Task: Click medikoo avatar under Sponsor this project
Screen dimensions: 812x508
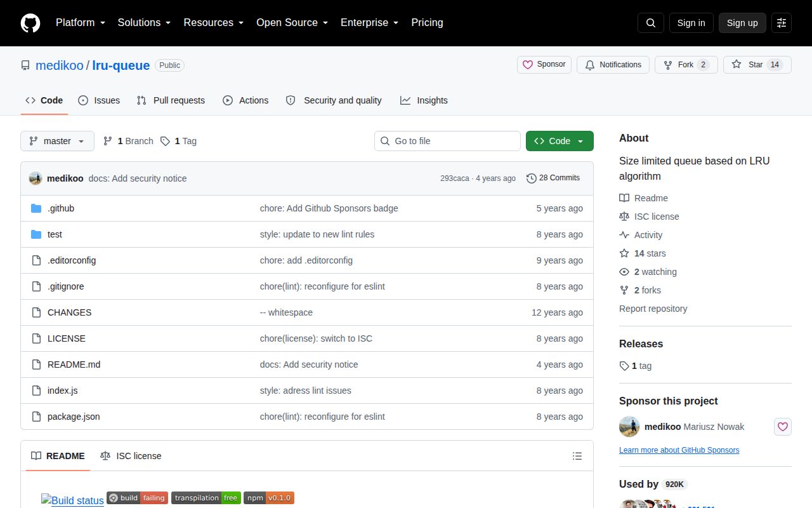Action: coord(629,427)
